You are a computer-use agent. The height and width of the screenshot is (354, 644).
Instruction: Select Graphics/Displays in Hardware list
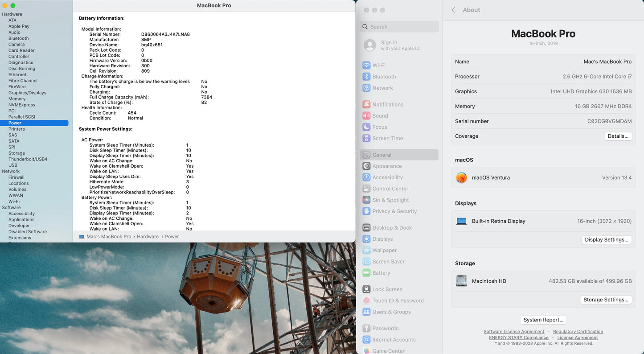tap(27, 93)
